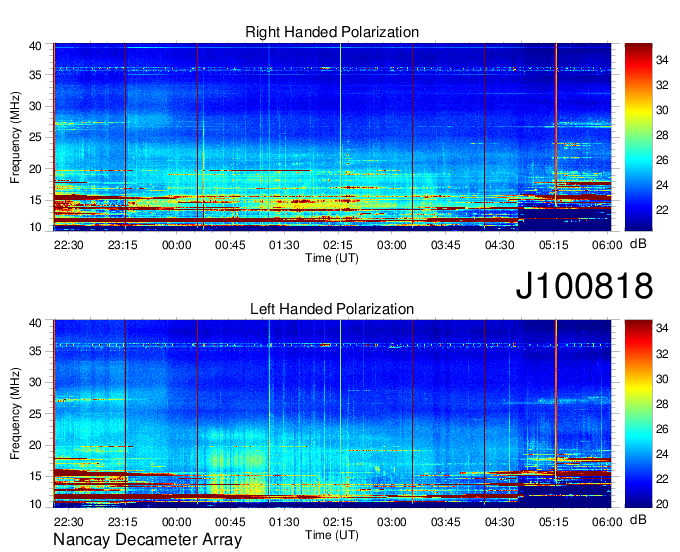This screenshot has width=680, height=552.
Task: Click the 22:30 tick on Left Handed time axis
Action: [69, 522]
